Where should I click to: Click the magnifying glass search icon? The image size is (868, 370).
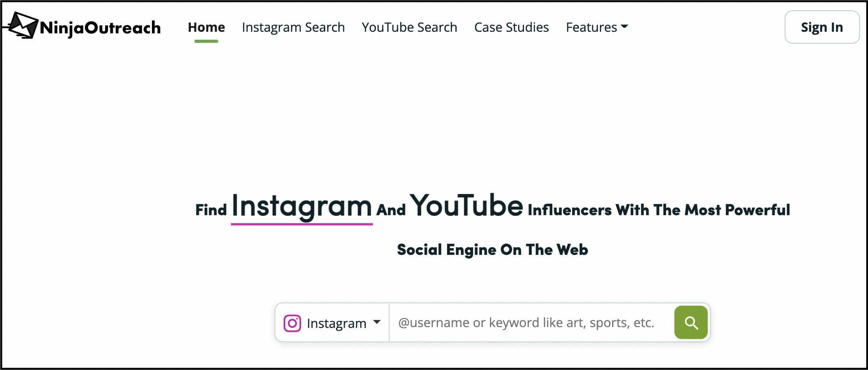[x=691, y=323]
